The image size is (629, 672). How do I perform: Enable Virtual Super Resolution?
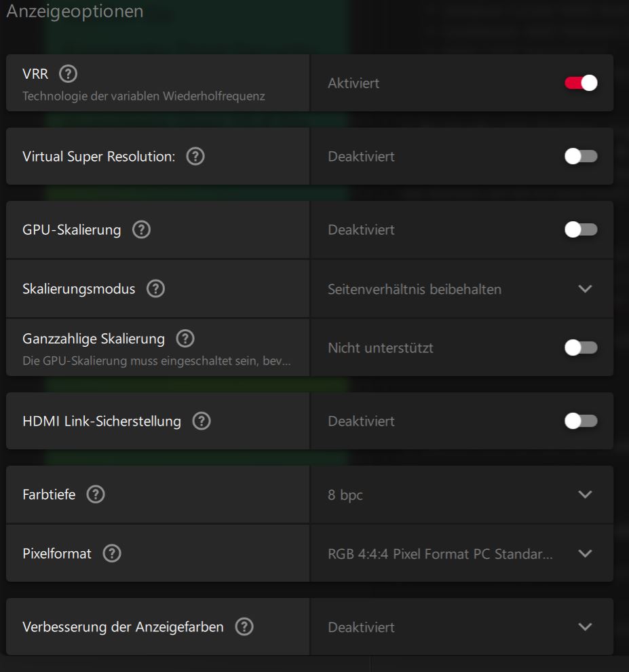coord(580,155)
